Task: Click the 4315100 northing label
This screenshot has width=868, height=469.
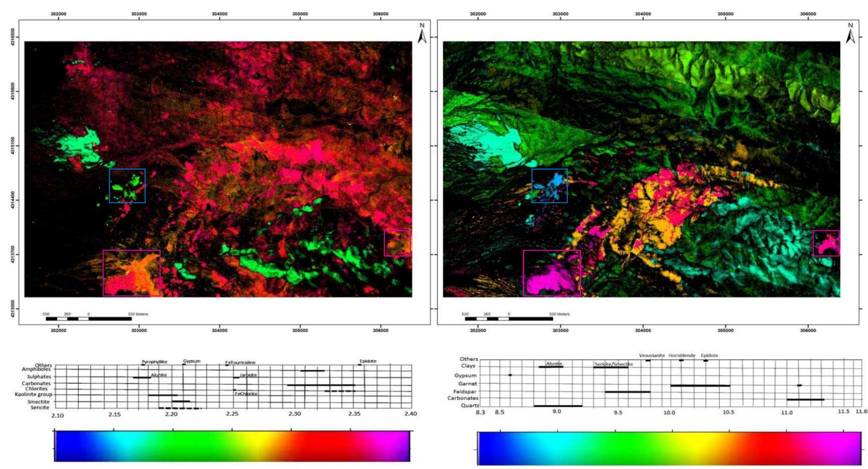Action: click(13, 146)
